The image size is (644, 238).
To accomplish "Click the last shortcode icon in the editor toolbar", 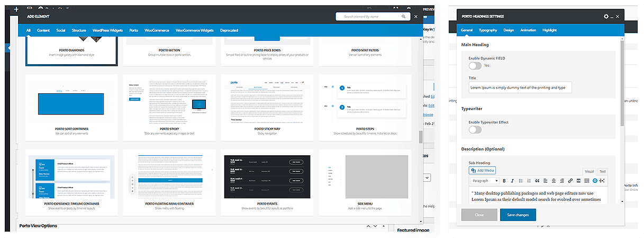I will coord(602,181).
